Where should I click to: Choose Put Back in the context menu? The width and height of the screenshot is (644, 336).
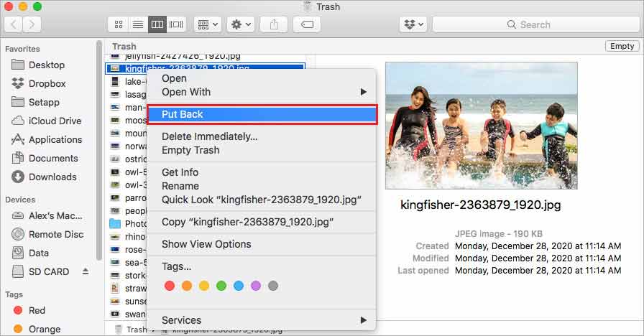pos(261,114)
